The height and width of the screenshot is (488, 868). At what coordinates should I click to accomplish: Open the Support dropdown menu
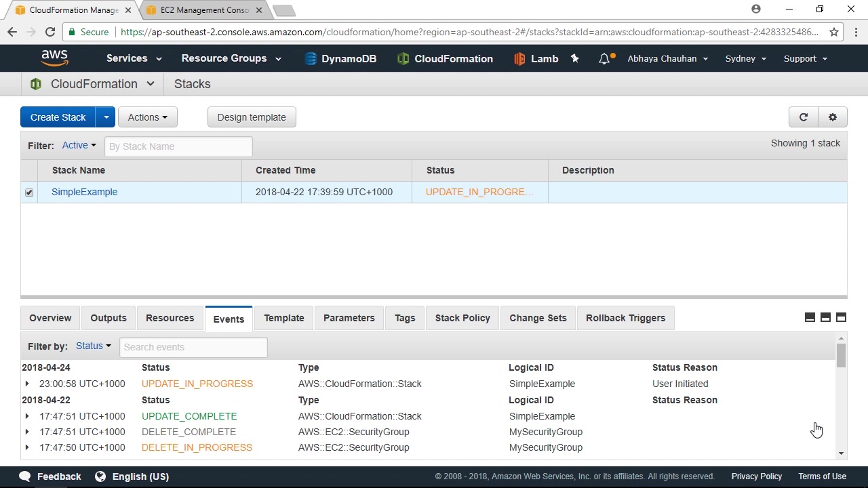[806, 59]
